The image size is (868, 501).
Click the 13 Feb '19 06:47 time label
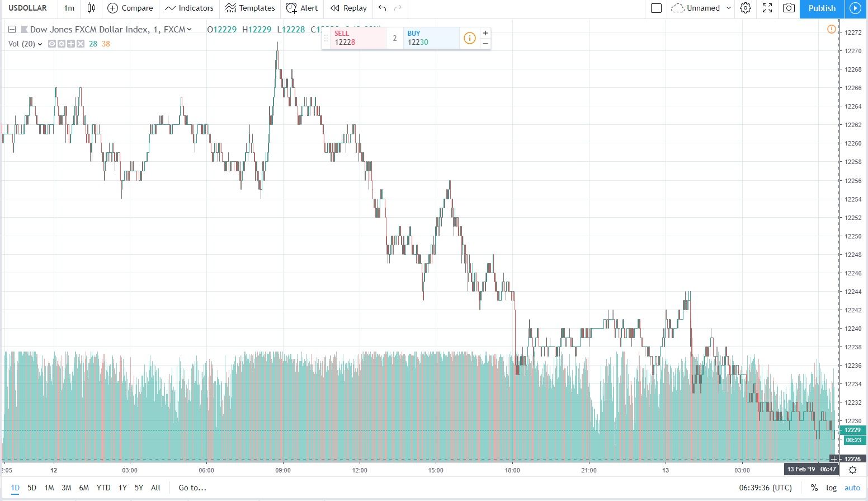click(x=811, y=469)
